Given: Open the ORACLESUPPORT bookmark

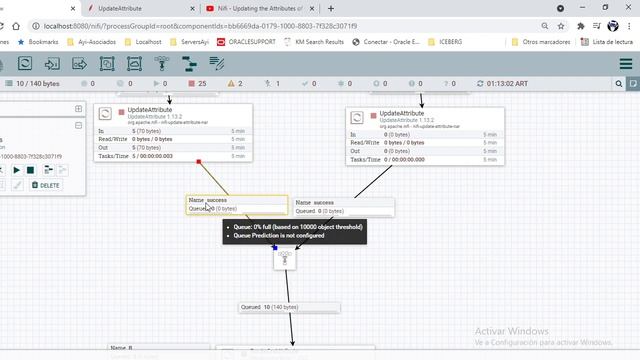Looking at the screenshot, I should [246, 42].
